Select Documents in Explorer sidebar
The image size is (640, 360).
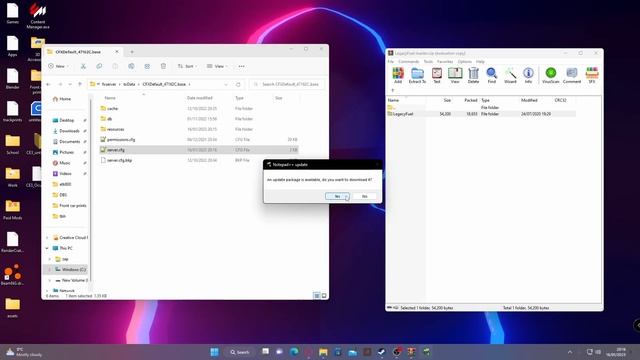pos(69,141)
